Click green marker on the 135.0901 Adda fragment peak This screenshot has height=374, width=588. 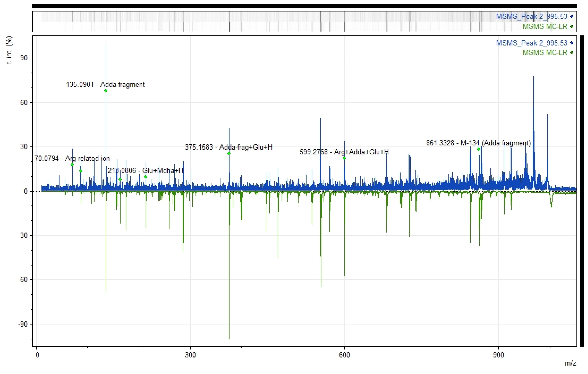(106, 91)
